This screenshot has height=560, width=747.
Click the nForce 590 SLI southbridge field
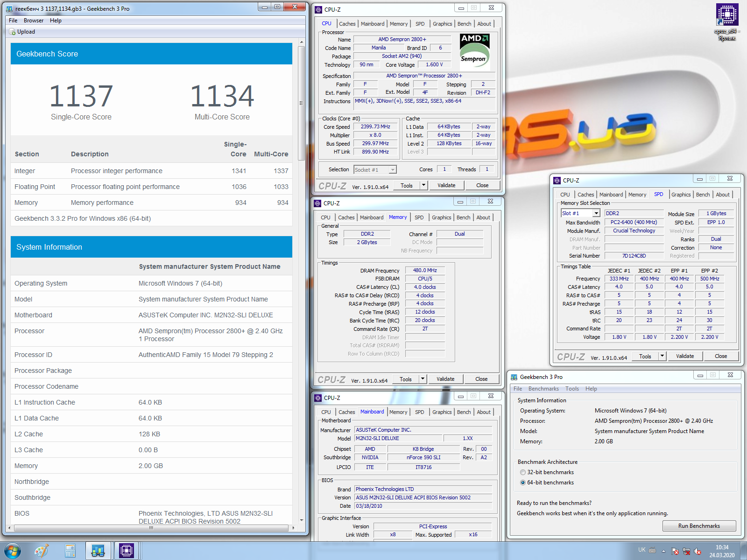[423, 457]
